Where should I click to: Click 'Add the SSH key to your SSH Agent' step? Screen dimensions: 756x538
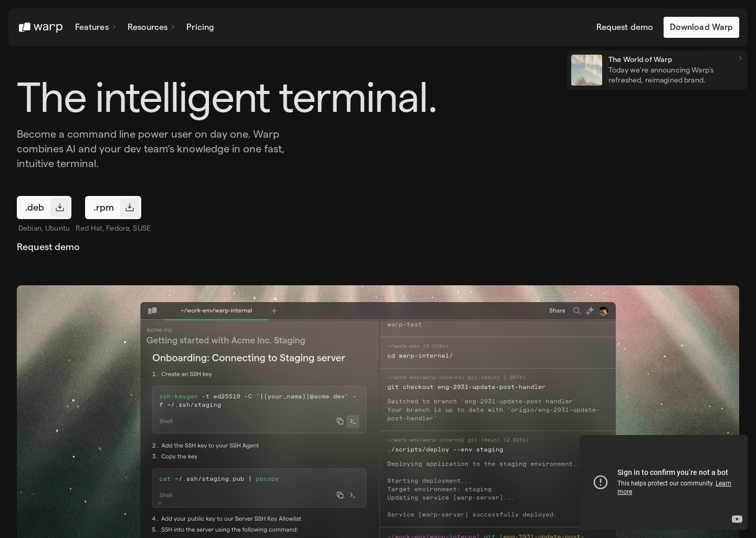tap(210, 446)
